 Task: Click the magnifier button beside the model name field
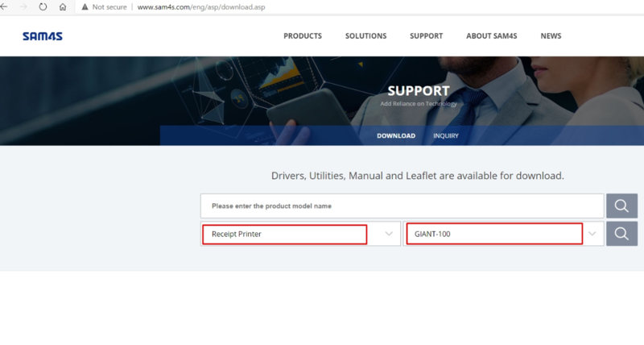coord(621,206)
